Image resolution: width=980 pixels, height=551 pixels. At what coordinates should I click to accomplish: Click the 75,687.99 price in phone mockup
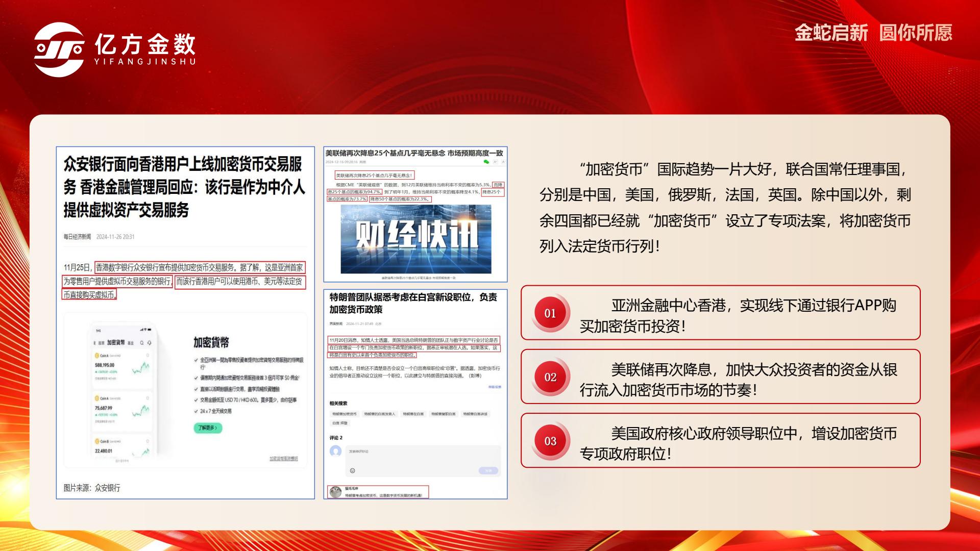coord(104,408)
